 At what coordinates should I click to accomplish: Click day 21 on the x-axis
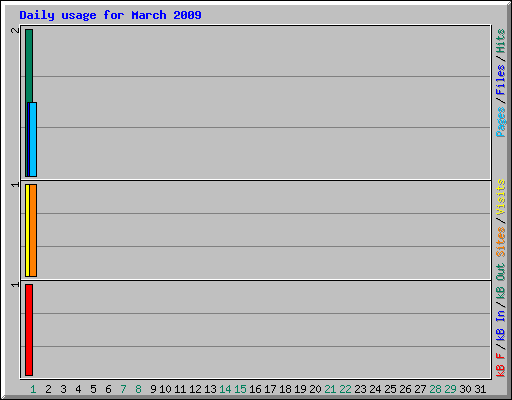point(330,389)
